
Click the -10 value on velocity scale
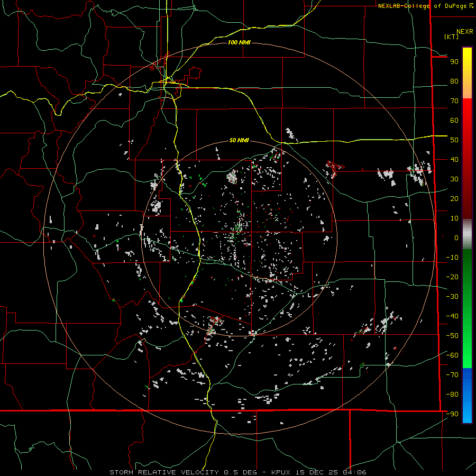[452, 258]
